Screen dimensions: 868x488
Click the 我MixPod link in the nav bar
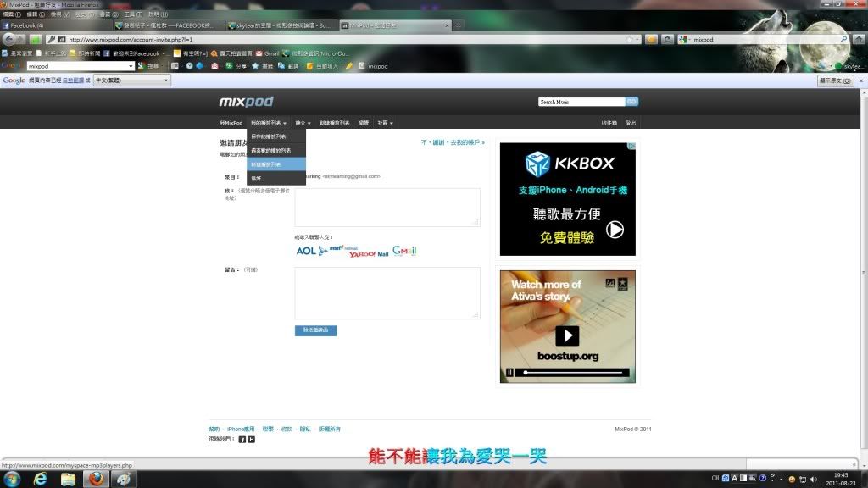(x=231, y=123)
